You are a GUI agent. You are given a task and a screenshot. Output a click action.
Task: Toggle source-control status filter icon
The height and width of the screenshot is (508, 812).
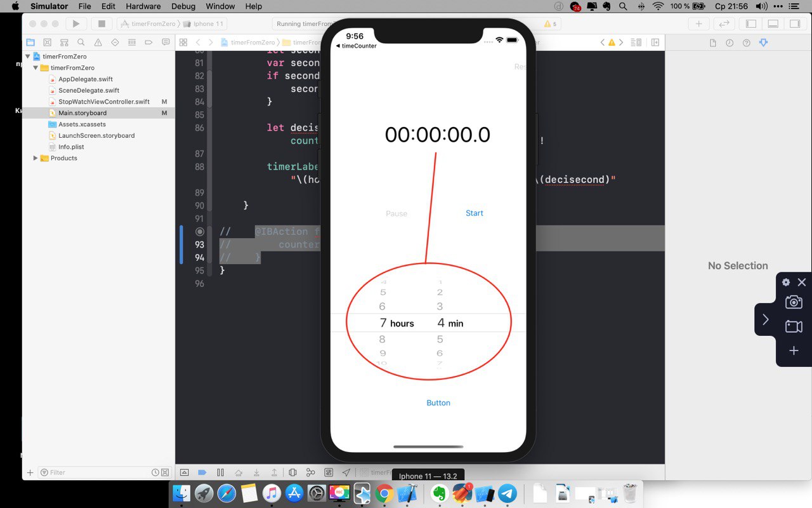click(x=166, y=472)
